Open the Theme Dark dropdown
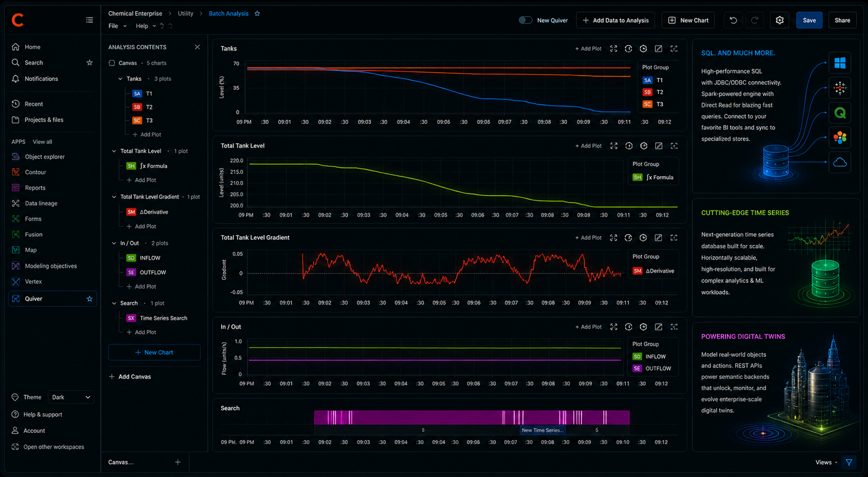Screen dimensions: 868x477 [71, 397]
